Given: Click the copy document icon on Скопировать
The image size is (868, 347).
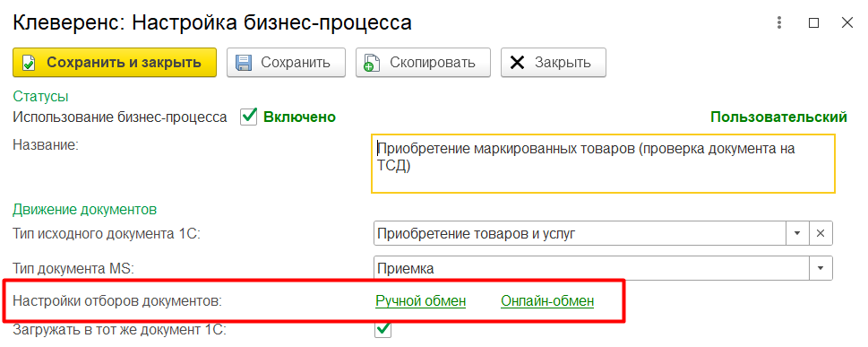Looking at the screenshot, I should pos(372,63).
